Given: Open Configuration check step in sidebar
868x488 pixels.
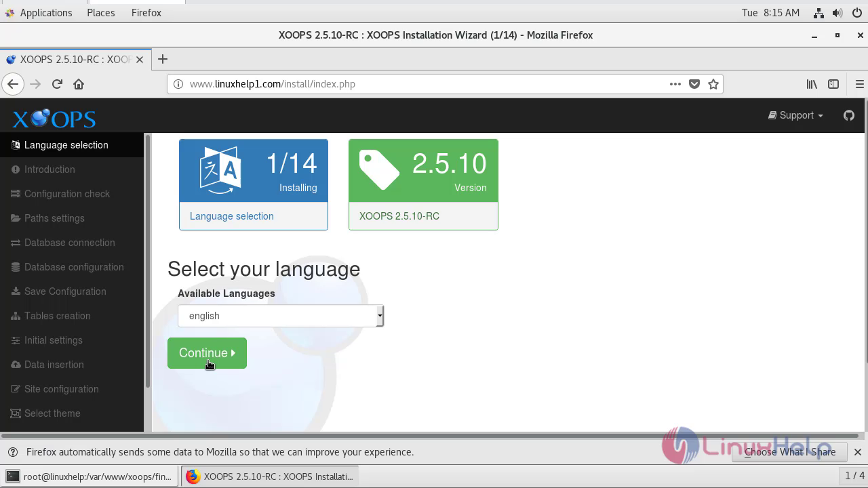Looking at the screenshot, I should point(72,194).
